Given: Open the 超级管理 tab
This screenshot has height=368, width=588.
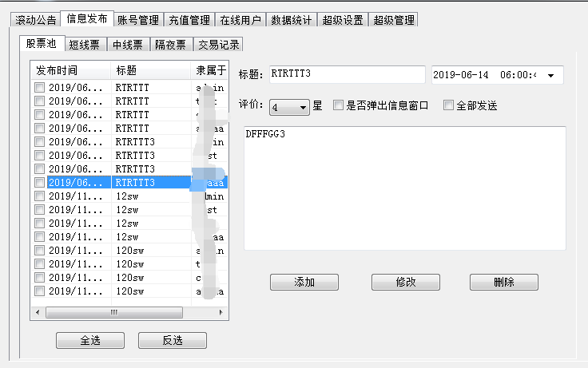Looking at the screenshot, I should pos(394,20).
